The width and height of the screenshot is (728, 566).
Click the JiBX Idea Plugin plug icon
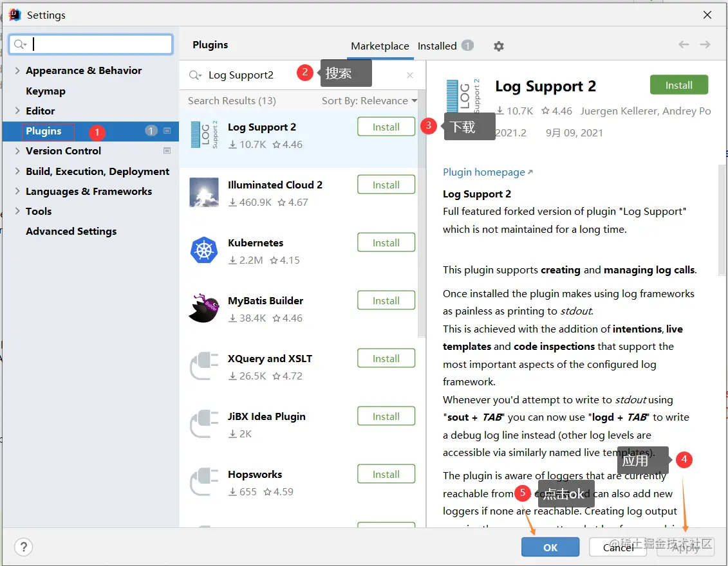pyautogui.click(x=204, y=424)
